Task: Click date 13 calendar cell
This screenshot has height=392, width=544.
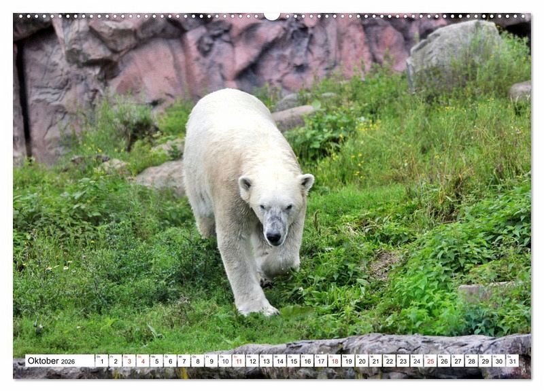Action: (266, 361)
